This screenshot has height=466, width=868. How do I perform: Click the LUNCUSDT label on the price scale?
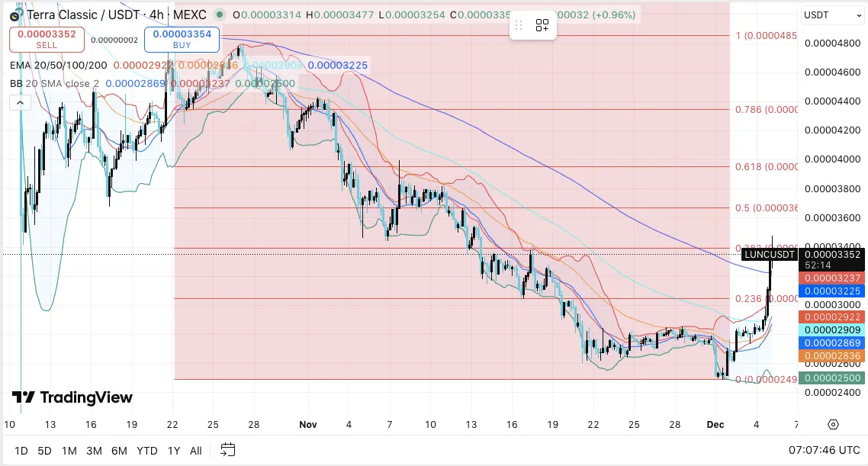click(770, 254)
